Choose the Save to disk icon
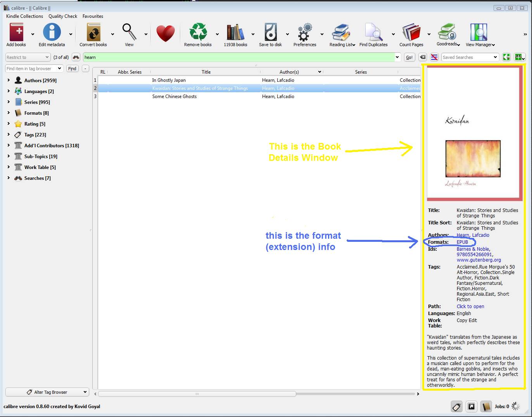 tap(270, 32)
